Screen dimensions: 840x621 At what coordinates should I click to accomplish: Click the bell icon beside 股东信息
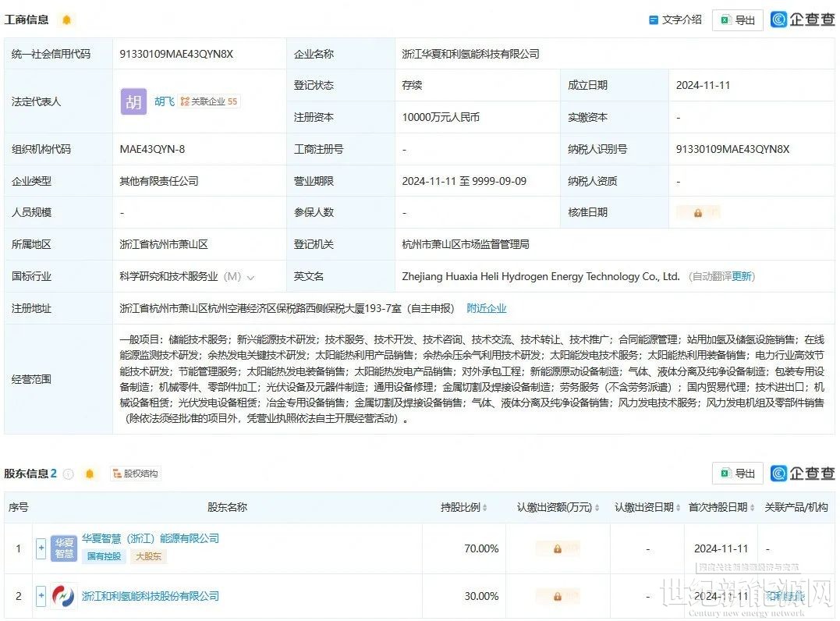click(90, 474)
